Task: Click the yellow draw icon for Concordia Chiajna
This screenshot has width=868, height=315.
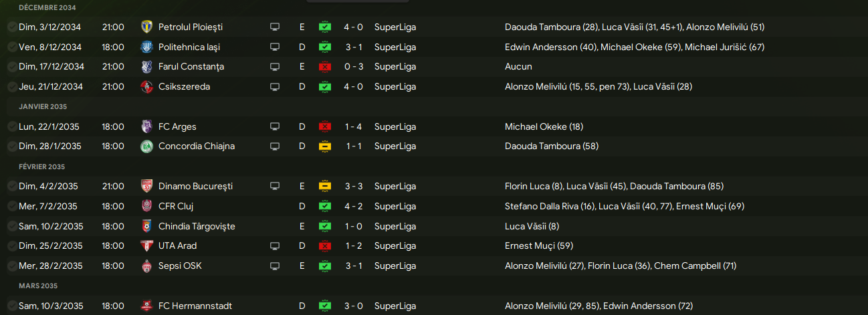Action: (x=325, y=146)
